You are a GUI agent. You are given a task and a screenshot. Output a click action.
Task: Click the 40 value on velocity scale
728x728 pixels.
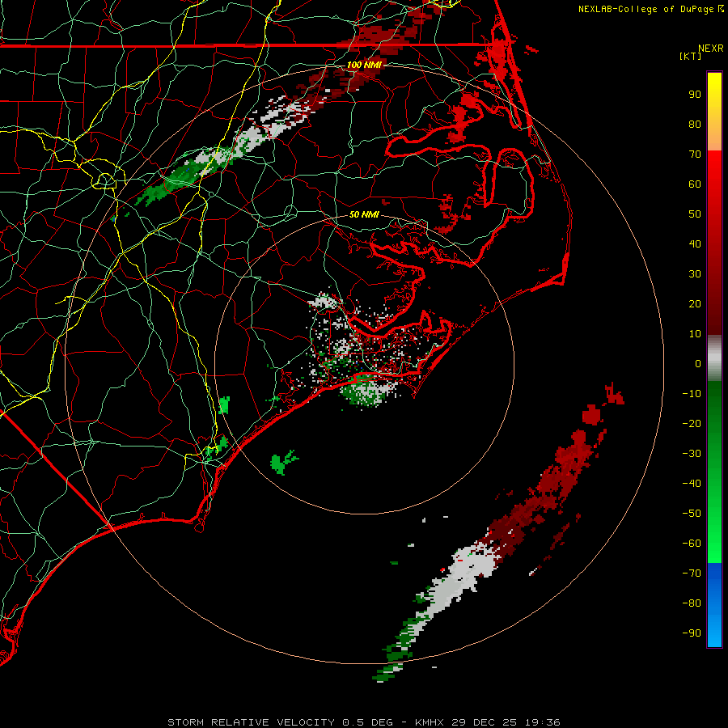695,244
